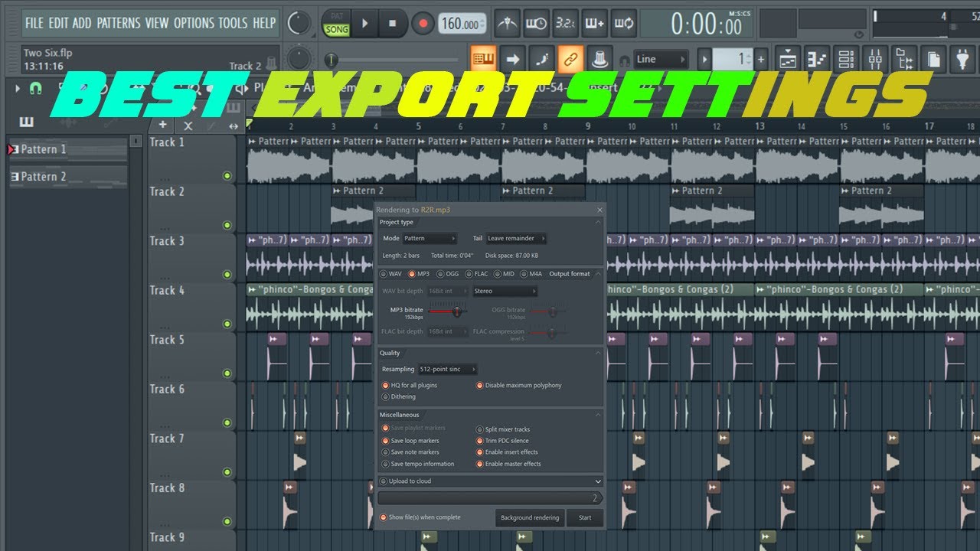Screen dimensions: 980x551
Task: Open the Browser tree icon
Action: 904,59
